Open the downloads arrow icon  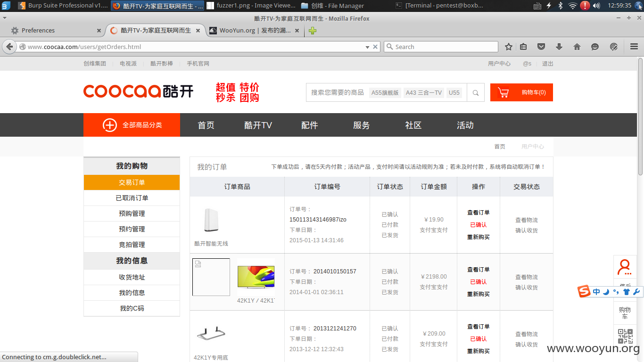pos(559,47)
